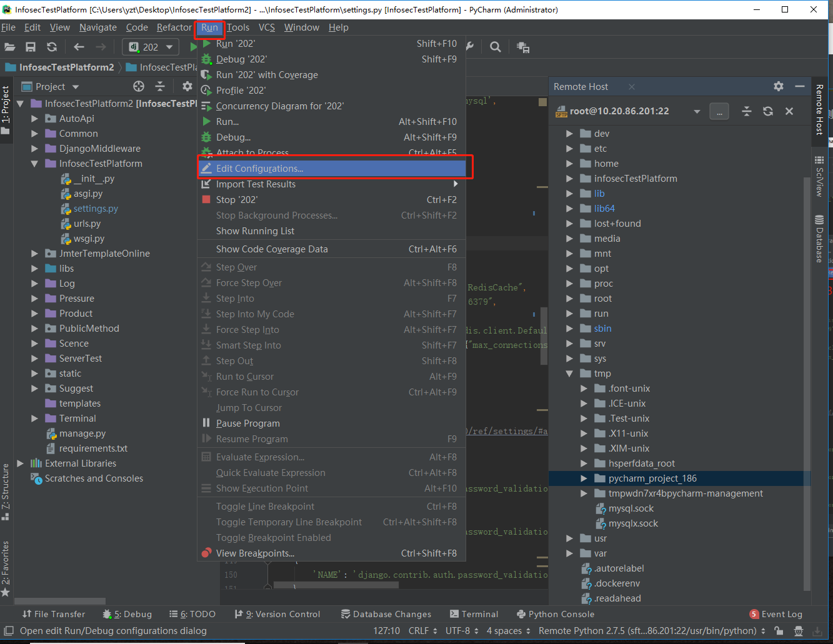Open the remote server selection dropdown
This screenshot has width=833, height=644.
tap(697, 112)
